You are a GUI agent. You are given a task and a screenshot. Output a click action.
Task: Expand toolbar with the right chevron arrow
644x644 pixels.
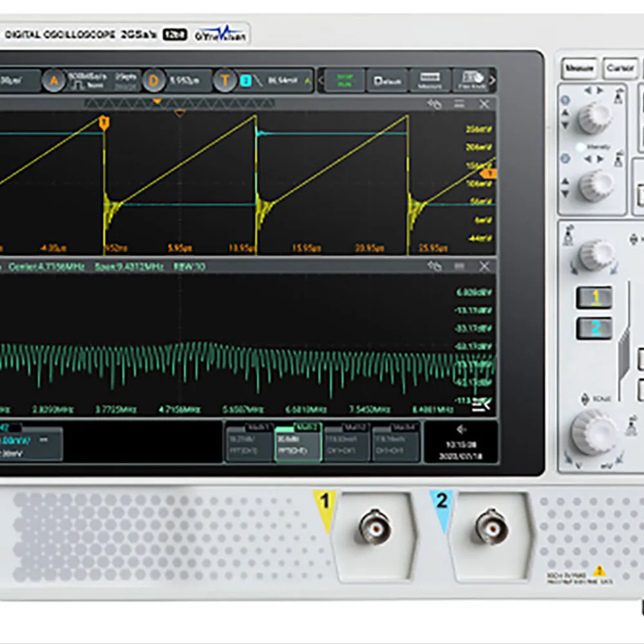point(492,81)
